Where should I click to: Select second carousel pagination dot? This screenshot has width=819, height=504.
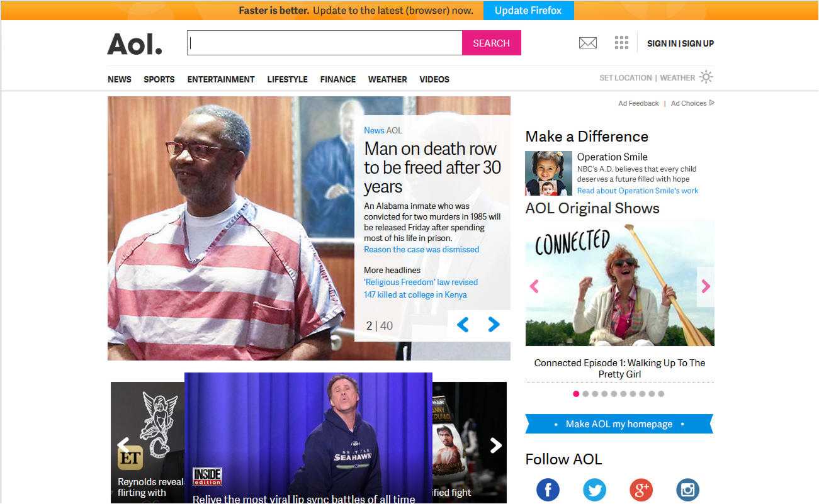point(585,394)
